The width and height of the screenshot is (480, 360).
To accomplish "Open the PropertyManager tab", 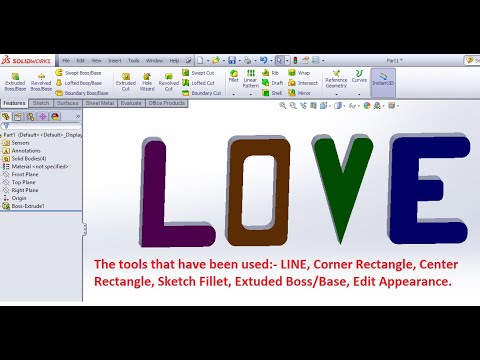I will tap(18, 116).
